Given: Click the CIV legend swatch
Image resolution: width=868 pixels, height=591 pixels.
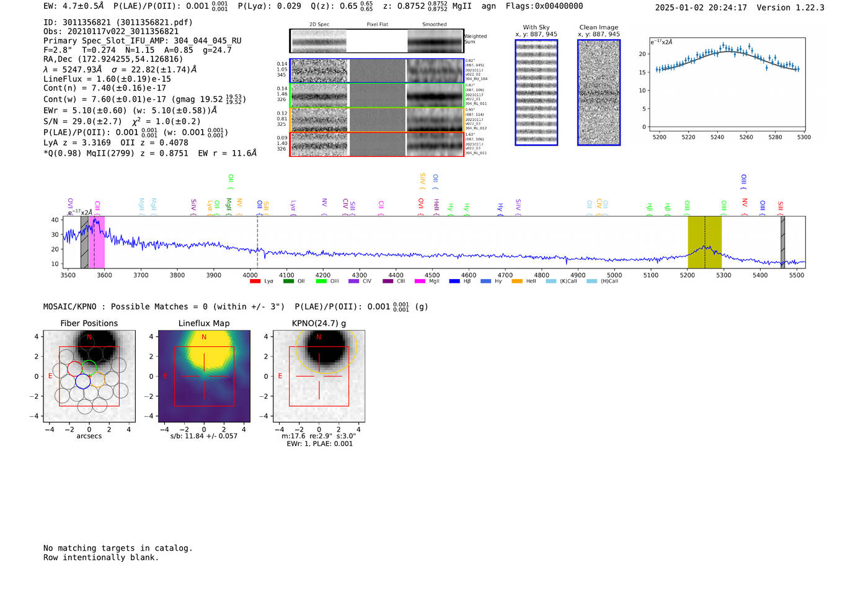Looking at the screenshot, I should click(x=354, y=281).
